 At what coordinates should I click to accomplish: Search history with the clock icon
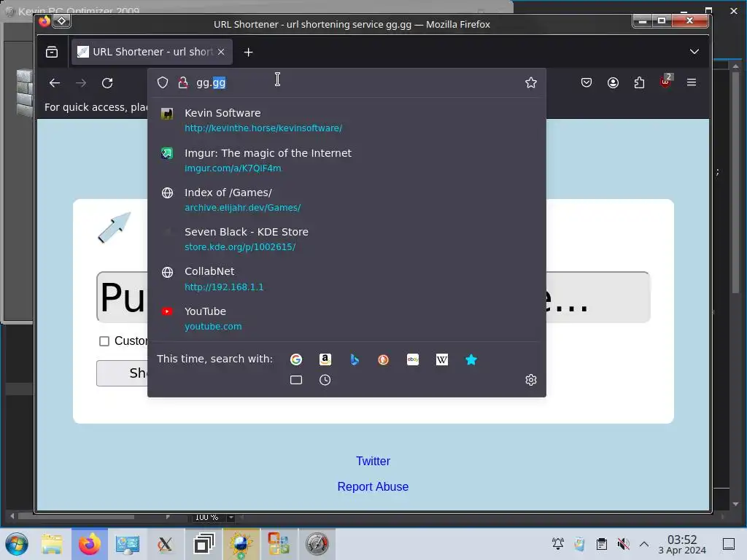(325, 380)
